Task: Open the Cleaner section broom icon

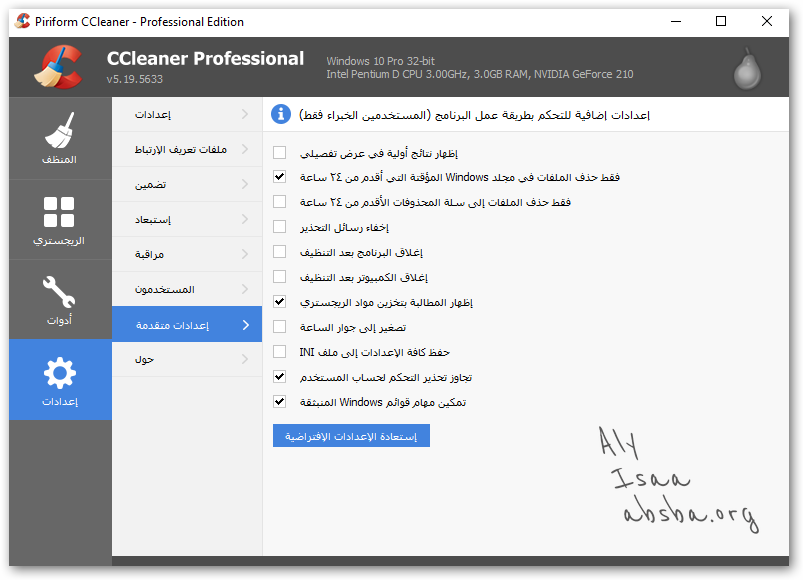Action: [x=60, y=130]
